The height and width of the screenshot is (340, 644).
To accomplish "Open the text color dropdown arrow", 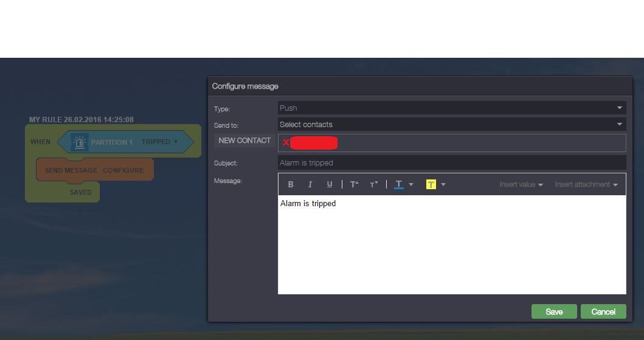I will pos(411,184).
